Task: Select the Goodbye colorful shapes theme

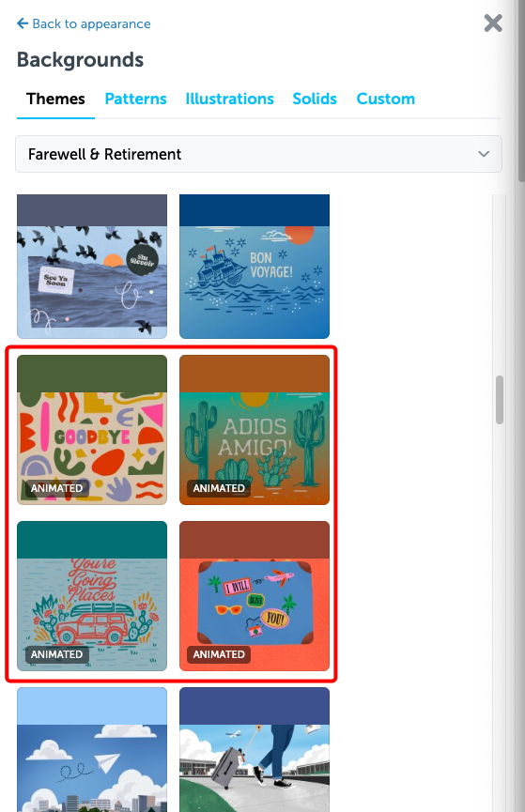Action: (92, 430)
